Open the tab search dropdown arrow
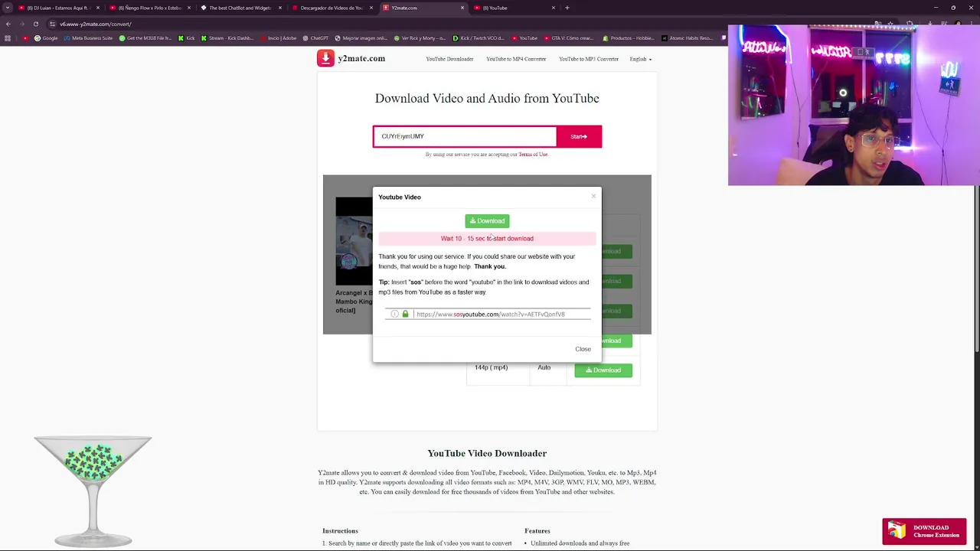980x551 pixels. pos(8,8)
